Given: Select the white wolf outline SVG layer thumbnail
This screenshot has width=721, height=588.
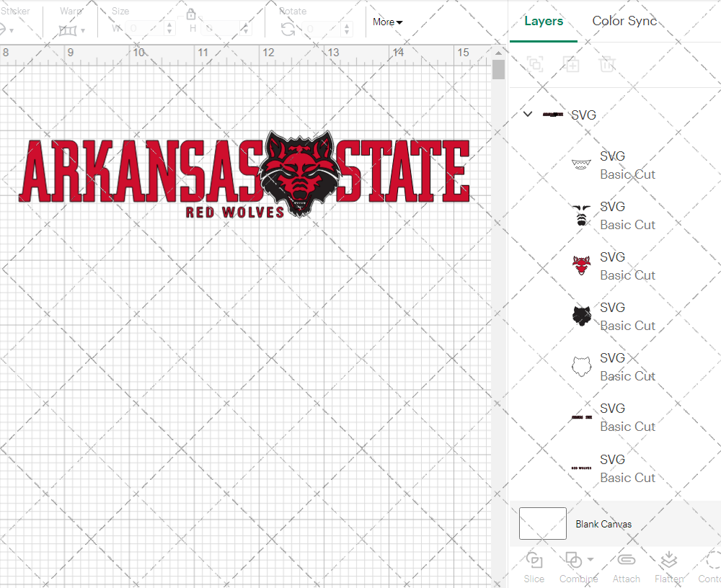Looking at the screenshot, I should [x=581, y=367].
